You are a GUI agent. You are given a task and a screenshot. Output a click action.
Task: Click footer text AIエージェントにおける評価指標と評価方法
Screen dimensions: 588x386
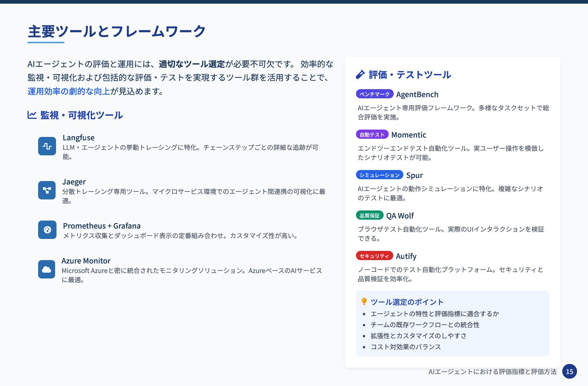click(492, 372)
